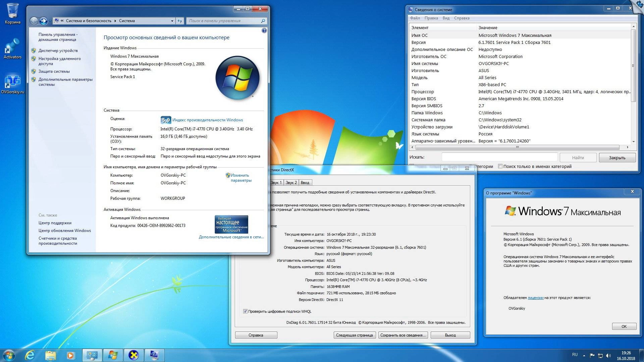Click the volume speaker tray icon
The height and width of the screenshot is (362, 644).
[x=608, y=355]
